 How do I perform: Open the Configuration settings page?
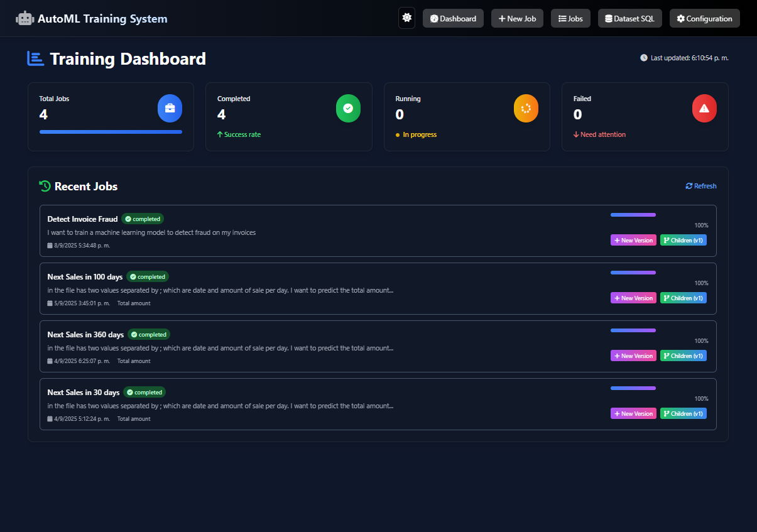point(704,19)
